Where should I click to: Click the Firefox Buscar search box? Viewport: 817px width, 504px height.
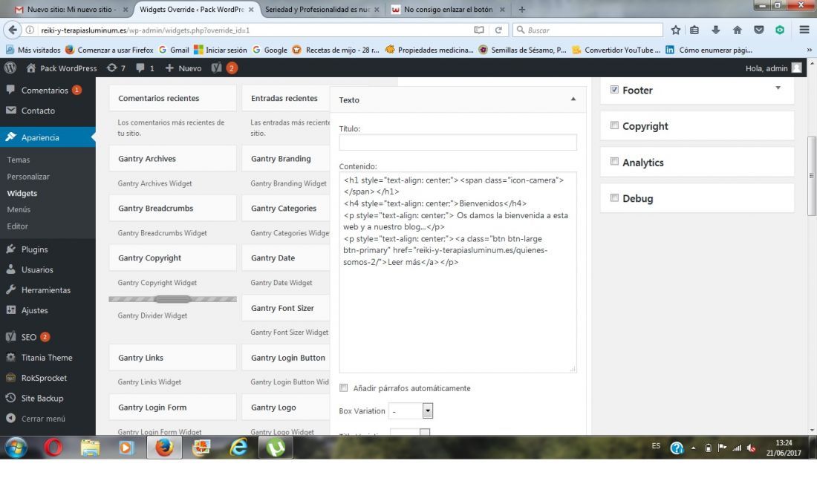[x=587, y=30]
